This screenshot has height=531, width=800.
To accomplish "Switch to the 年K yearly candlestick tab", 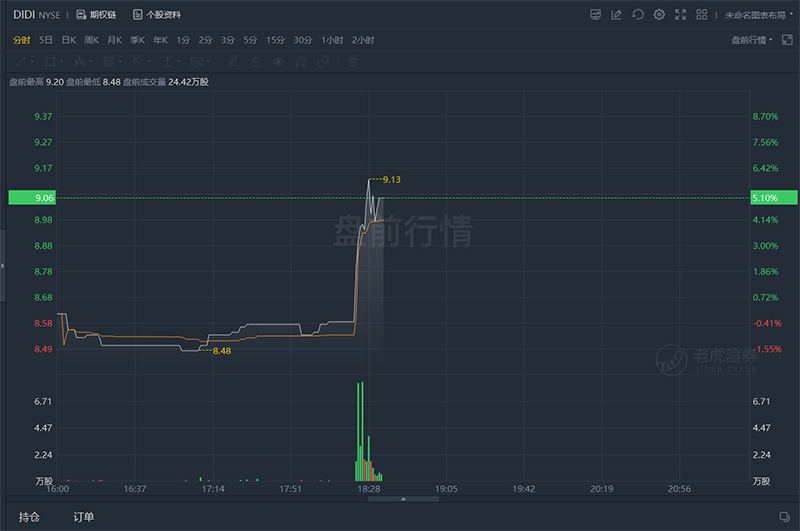I will (x=160, y=40).
